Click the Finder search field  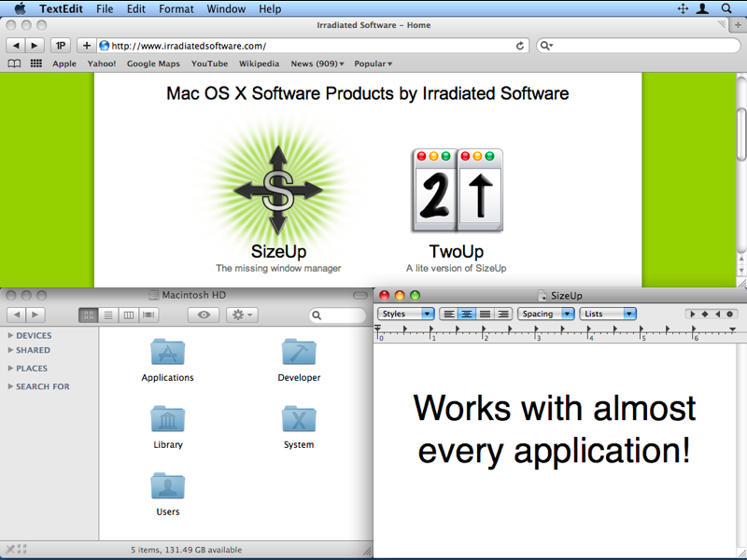[337, 315]
